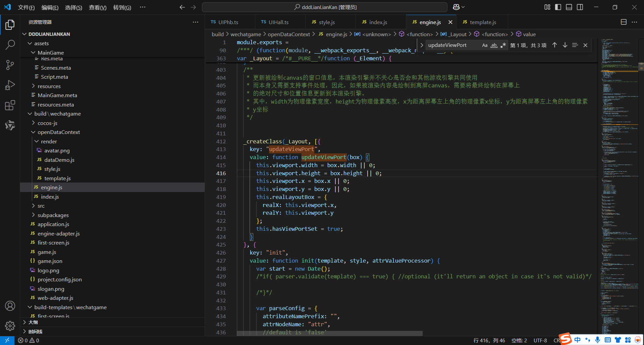The image size is (644, 345).
Task: Click the UTF-8 encoding status item
Action: [x=540, y=340]
